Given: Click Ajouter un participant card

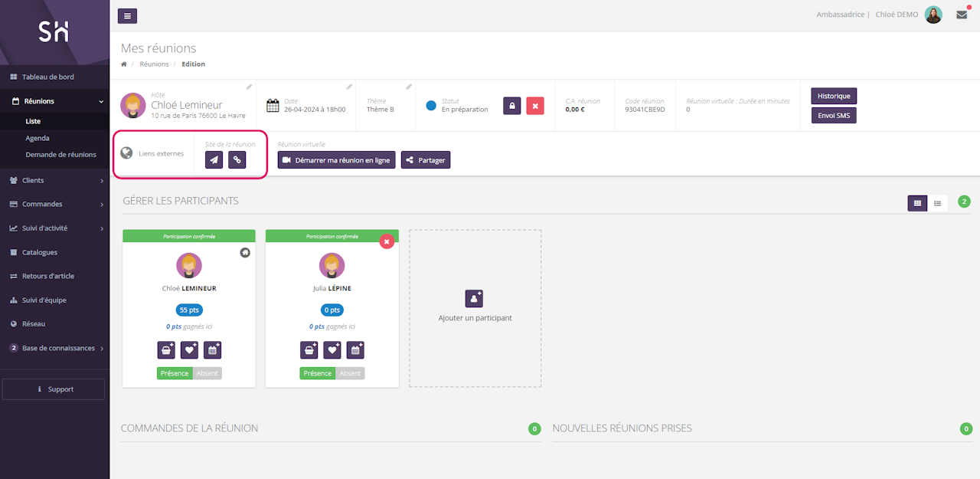Looking at the screenshot, I should point(475,307).
